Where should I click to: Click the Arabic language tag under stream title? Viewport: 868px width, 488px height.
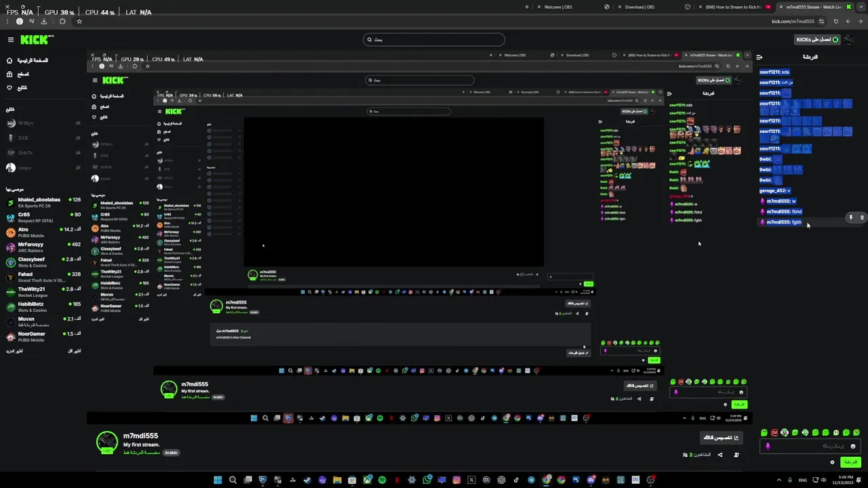pos(171,453)
